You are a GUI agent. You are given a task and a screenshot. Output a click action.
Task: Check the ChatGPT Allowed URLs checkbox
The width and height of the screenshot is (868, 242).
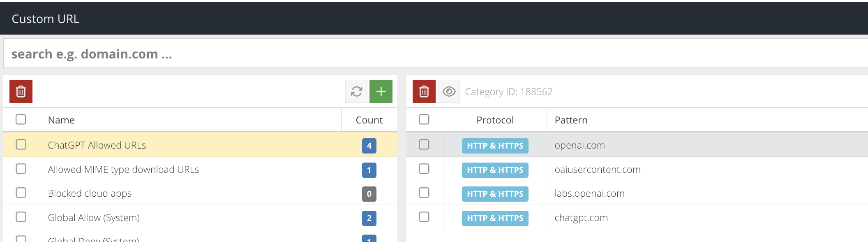(21, 144)
